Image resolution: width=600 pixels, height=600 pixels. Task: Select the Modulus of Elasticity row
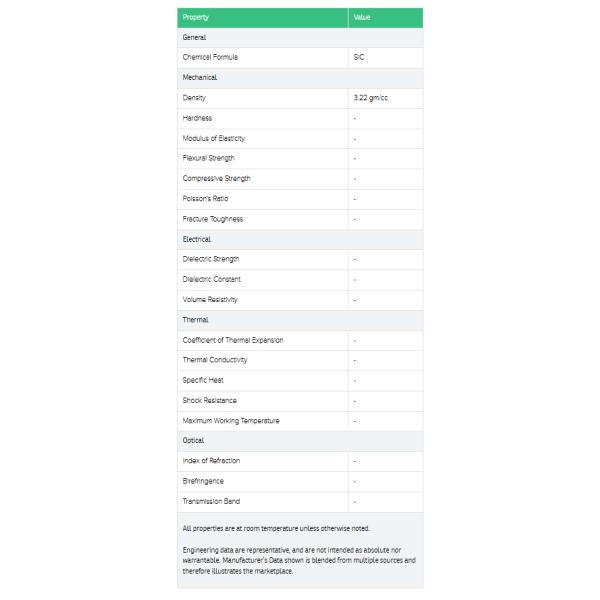point(214,138)
